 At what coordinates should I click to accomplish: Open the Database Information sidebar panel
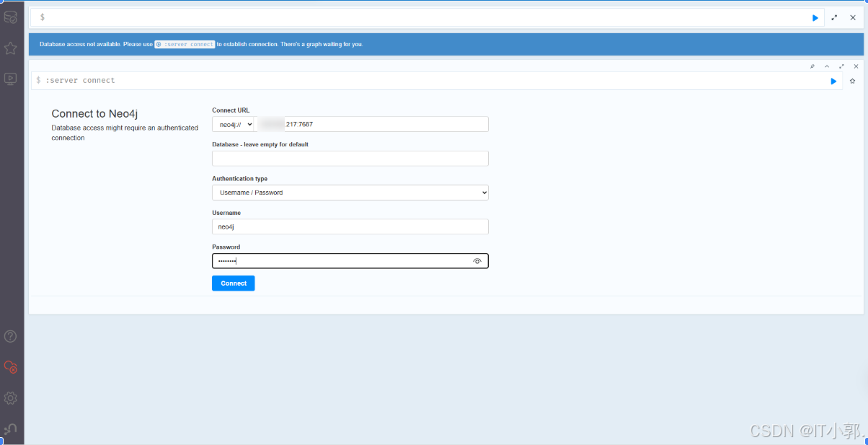[11, 17]
